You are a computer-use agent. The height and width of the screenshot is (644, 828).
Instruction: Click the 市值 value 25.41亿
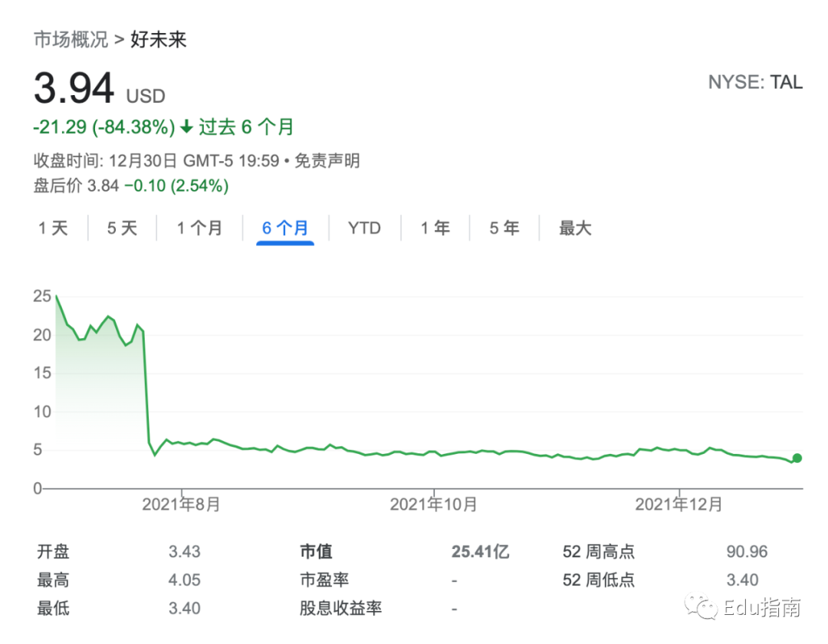480,552
